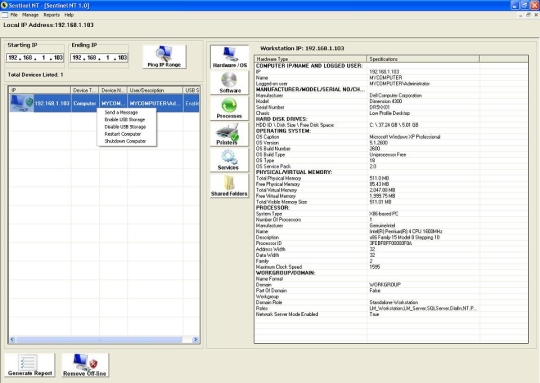Select the Computer device type cell
Viewport: 540px width, 383px height.
pyautogui.click(x=85, y=103)
